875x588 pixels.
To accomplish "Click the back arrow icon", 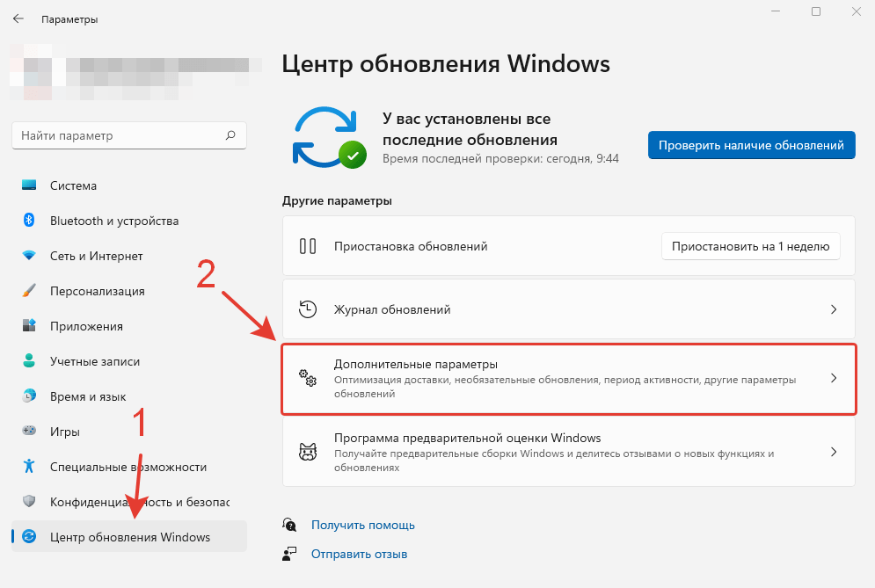I will click(x=18, y=18).
